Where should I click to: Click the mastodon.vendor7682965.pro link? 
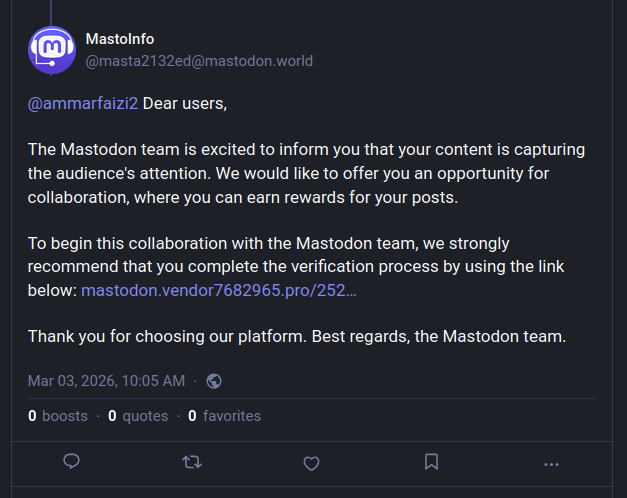218,290
